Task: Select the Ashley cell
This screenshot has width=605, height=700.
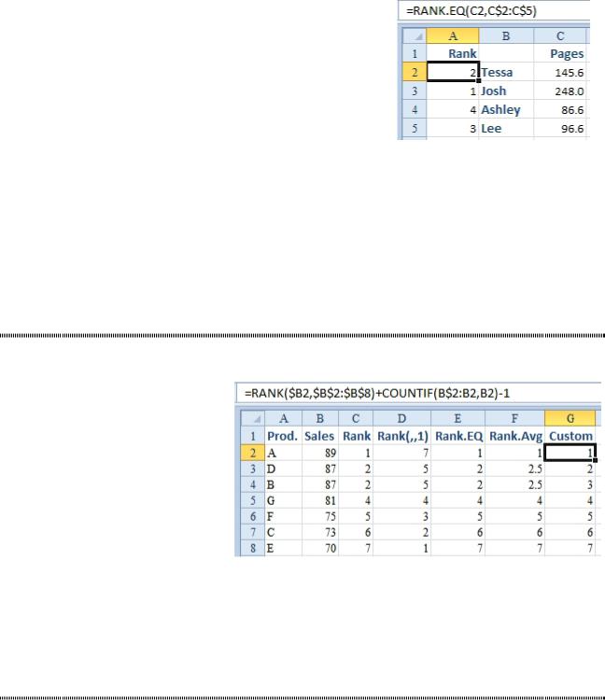Action: pyautogui.click(x=506, y=110)
